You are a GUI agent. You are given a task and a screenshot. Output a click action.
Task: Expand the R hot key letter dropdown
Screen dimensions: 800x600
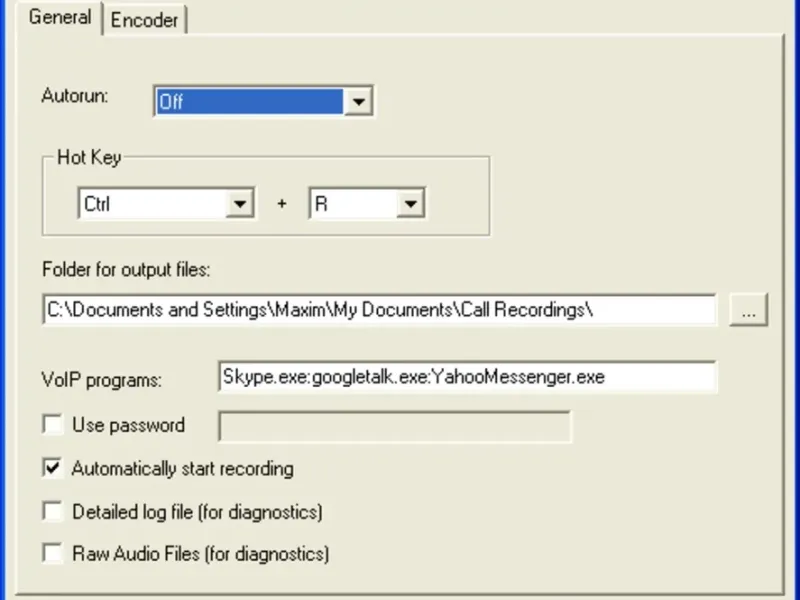click(x=410, y=205)
